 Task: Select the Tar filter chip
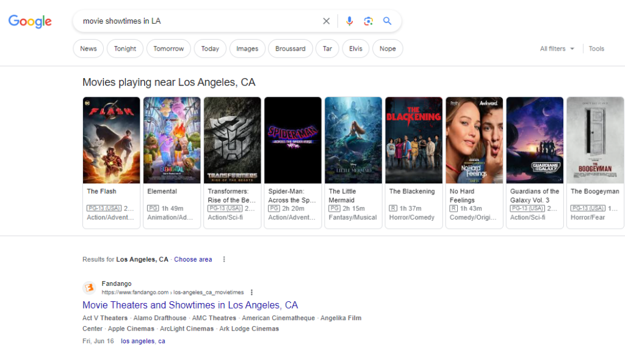tap(327, 49)
